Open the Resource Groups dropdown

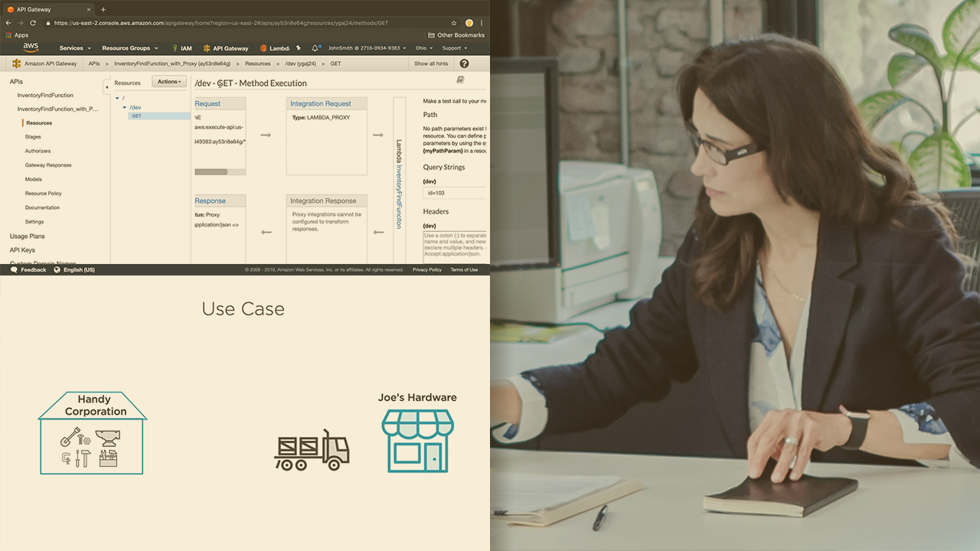coord(129,48)
